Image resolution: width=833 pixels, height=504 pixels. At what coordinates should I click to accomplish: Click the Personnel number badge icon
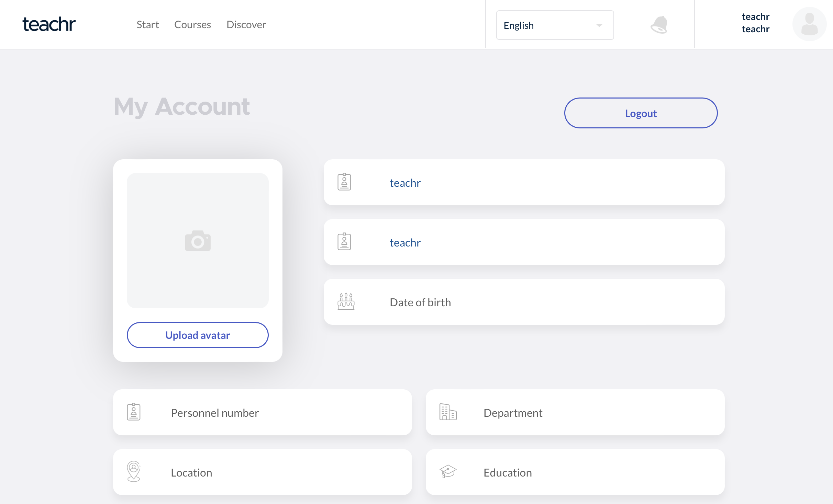tap(134, 412)
